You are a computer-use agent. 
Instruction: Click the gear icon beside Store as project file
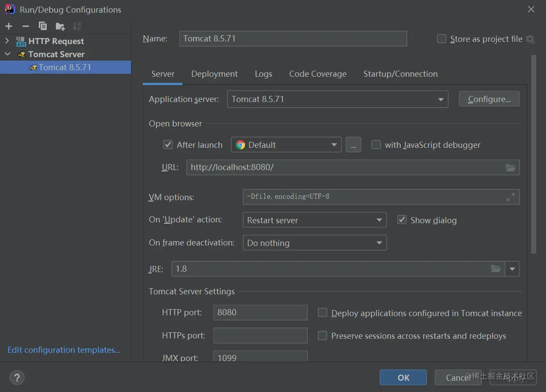click(x=530, y=39)
